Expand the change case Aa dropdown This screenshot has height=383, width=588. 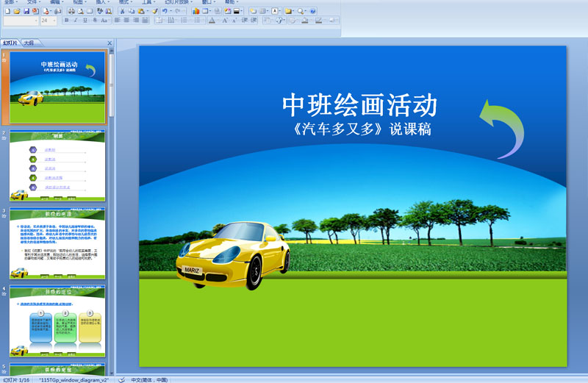coord(109,21)
